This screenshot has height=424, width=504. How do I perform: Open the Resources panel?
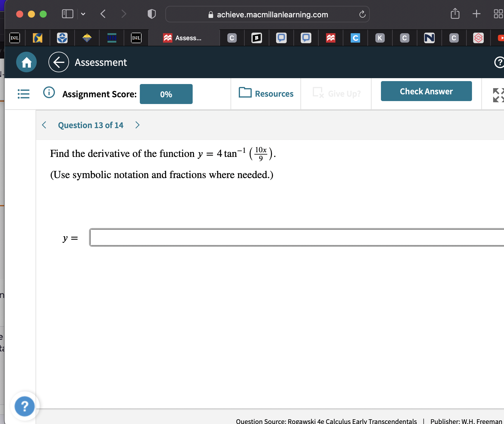pyautogui.click(x=266, y=93)
